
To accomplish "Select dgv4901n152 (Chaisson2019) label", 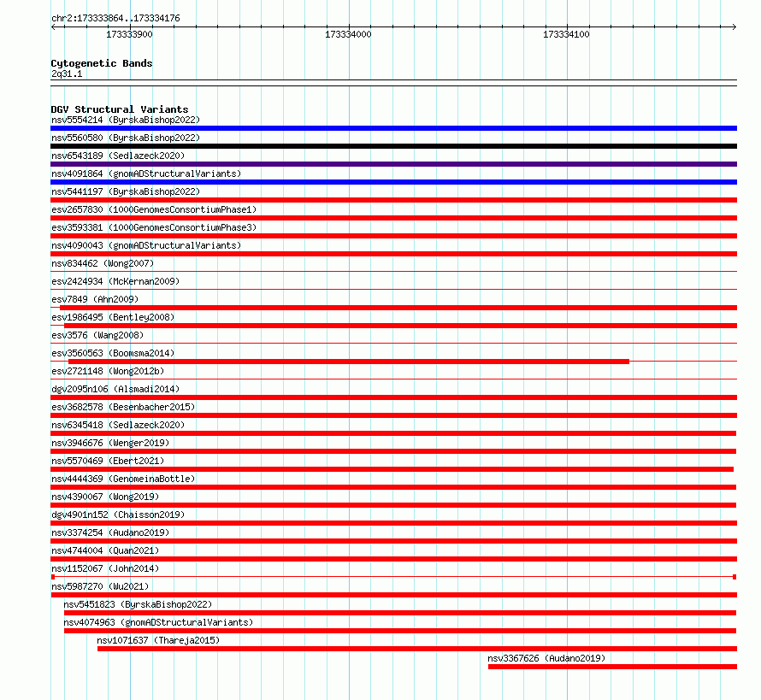I will click(118, 515).
